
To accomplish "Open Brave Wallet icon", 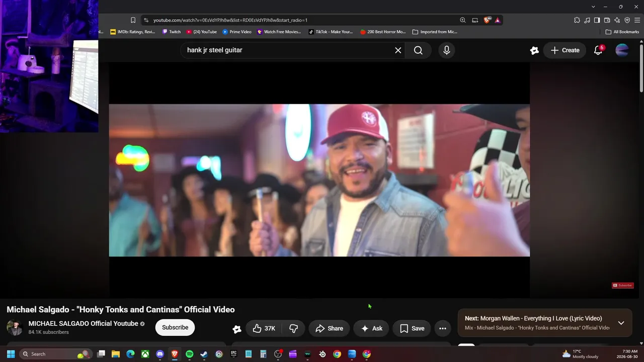I will 607,20.
